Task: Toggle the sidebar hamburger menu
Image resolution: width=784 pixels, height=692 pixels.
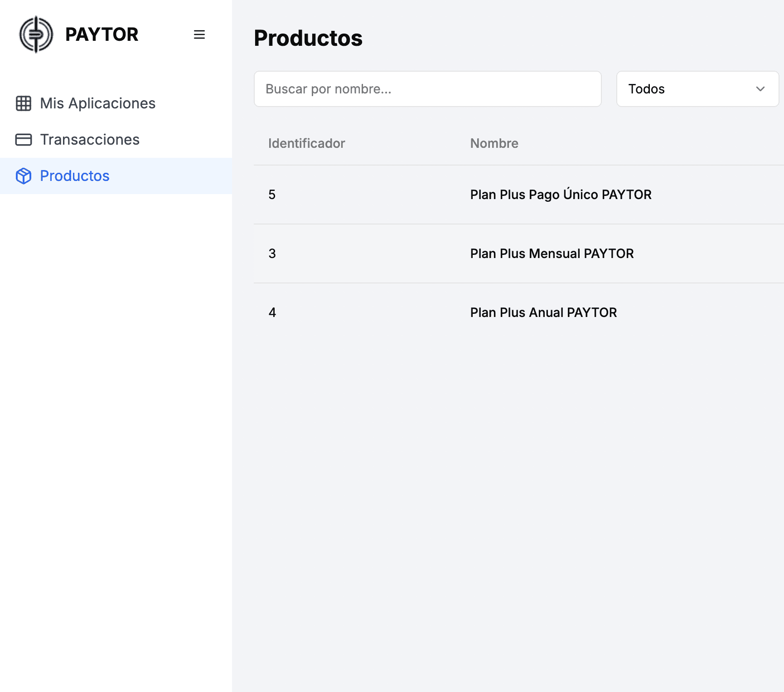Action: point(199,34)
